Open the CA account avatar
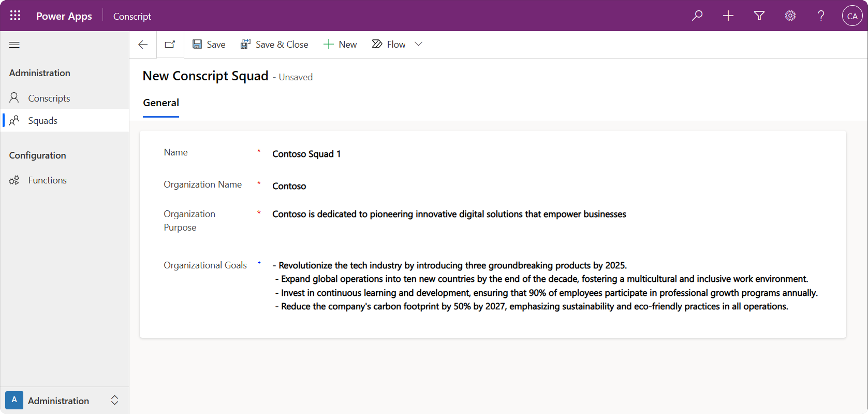Viewport: 868px width, 414px height. click(852, 16)
